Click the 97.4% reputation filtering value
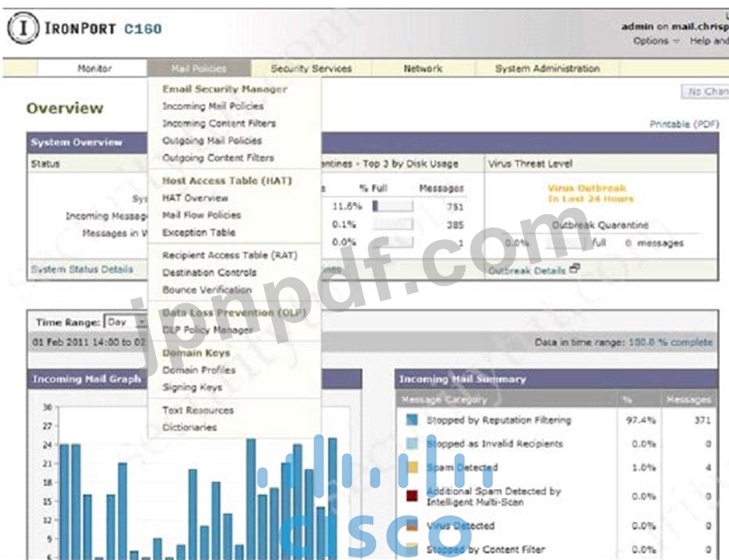This screenshot has height=560, width=729. pos(641,420)
